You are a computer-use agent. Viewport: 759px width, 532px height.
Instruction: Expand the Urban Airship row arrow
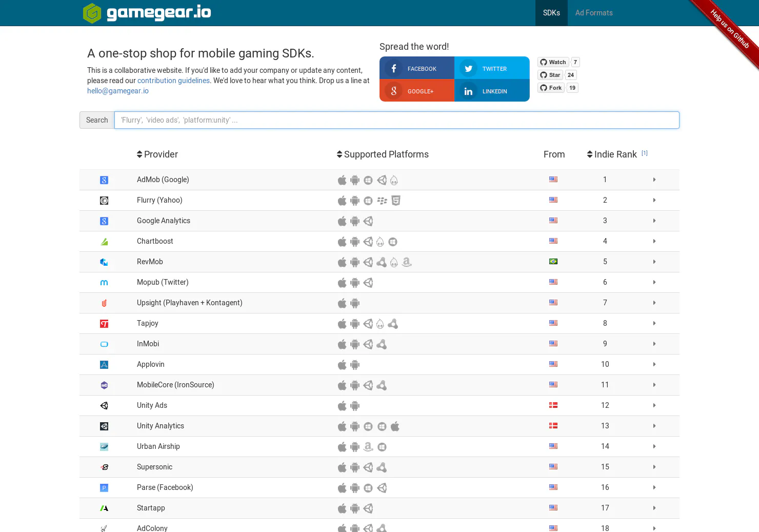point(654,446)
